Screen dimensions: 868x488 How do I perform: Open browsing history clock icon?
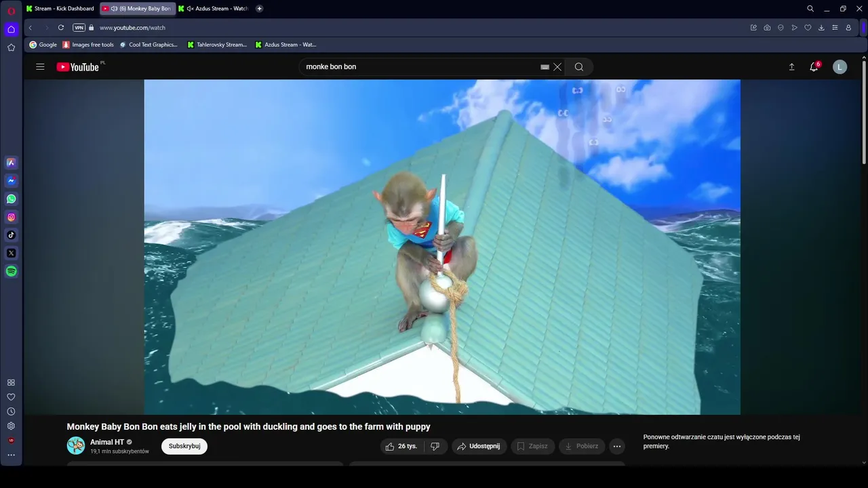coord(11,411)
